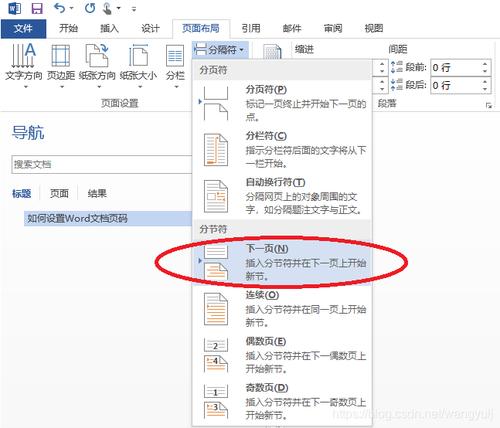
Task: Toggle touch/mouse mode icon
Action: coord(107,8)
